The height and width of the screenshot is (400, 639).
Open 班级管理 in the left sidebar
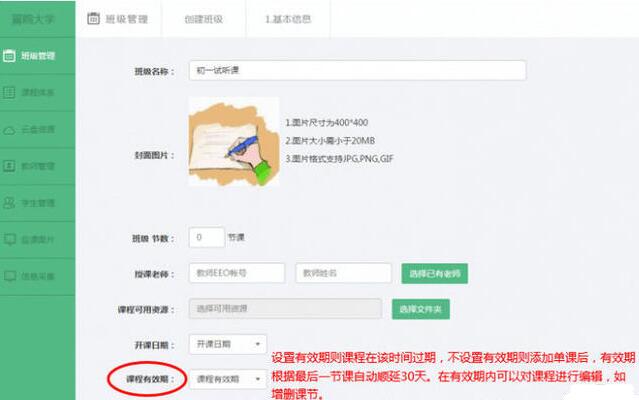35,56
